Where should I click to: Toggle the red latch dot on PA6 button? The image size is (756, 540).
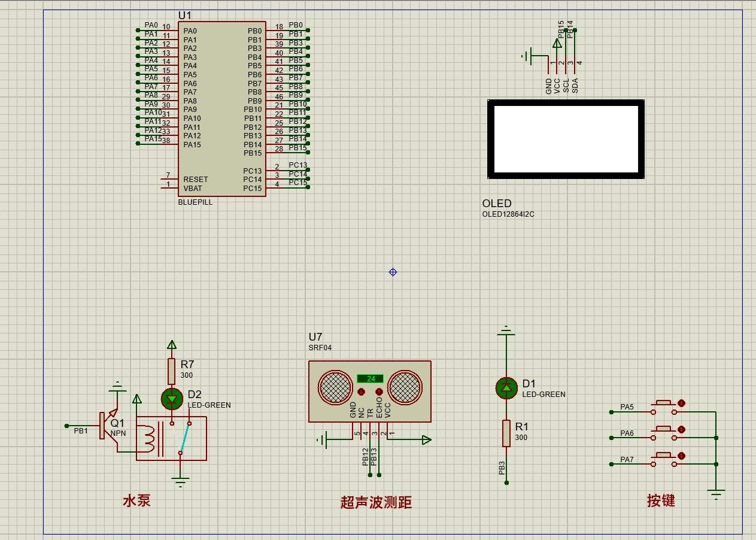(681, 429)
